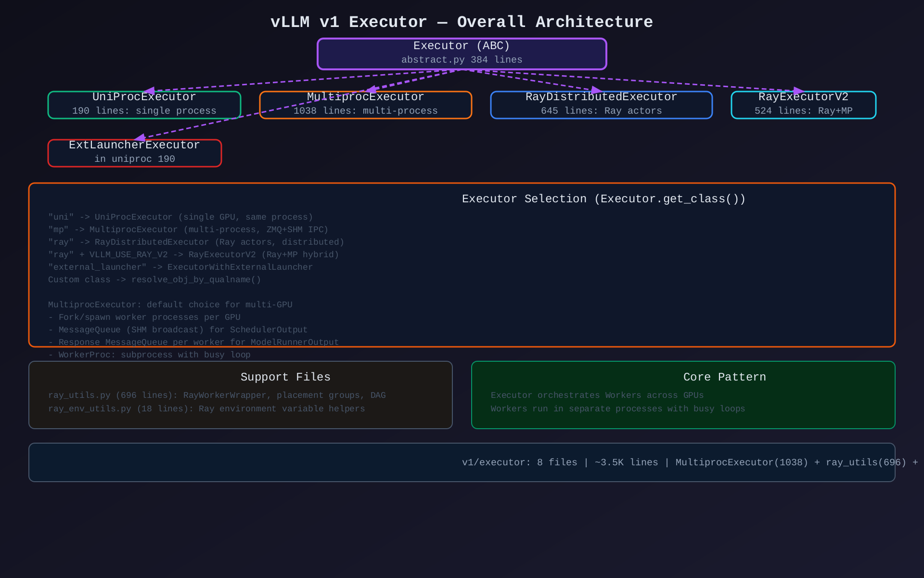This screenshot has width=924, height=578.
Task: Click the "uni" -> UniProcExecutor mapping line
Action: 180,217
